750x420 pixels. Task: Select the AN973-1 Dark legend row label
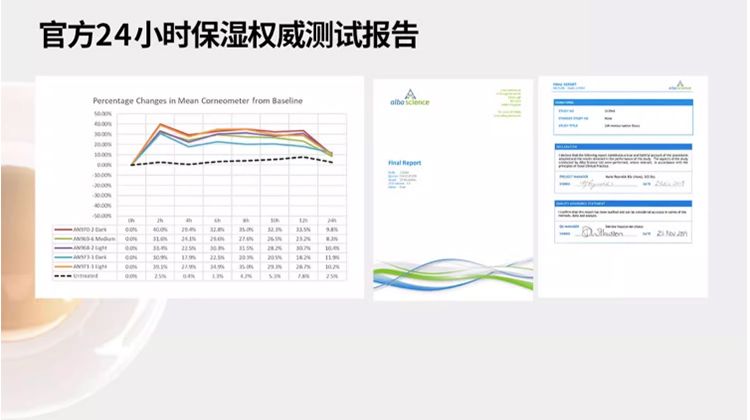(90, 257)
